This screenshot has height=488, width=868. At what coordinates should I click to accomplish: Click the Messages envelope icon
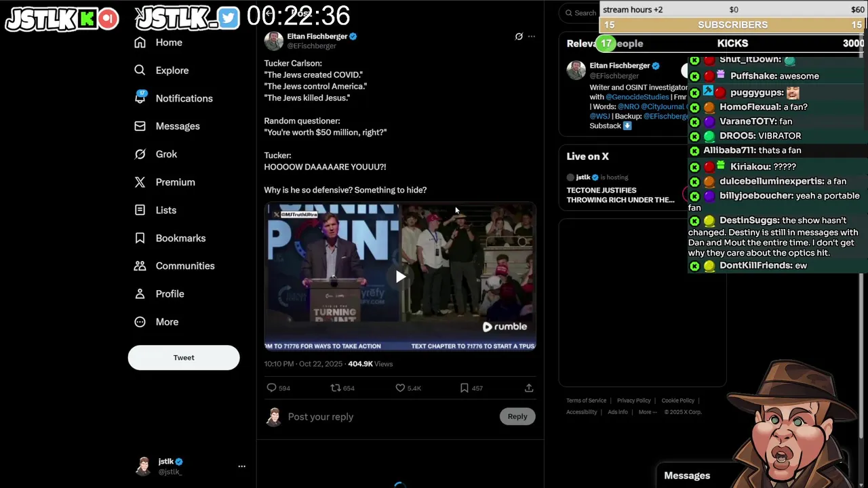pos(140,126)
